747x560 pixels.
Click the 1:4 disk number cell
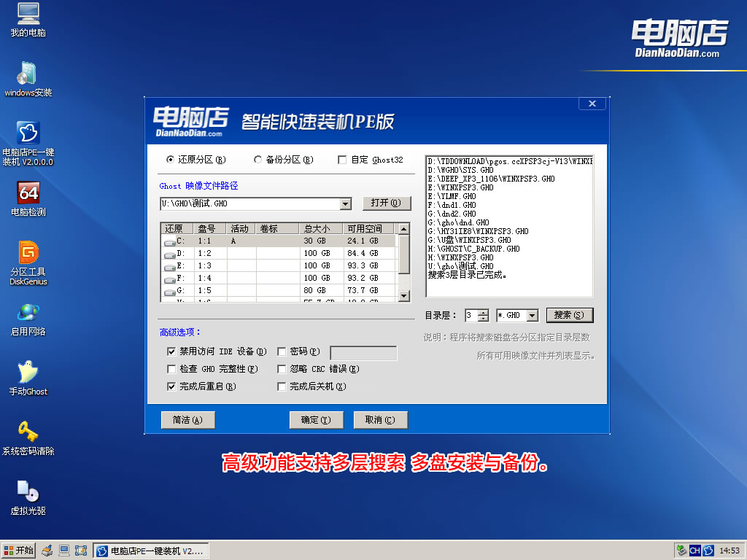click(205, 278)
